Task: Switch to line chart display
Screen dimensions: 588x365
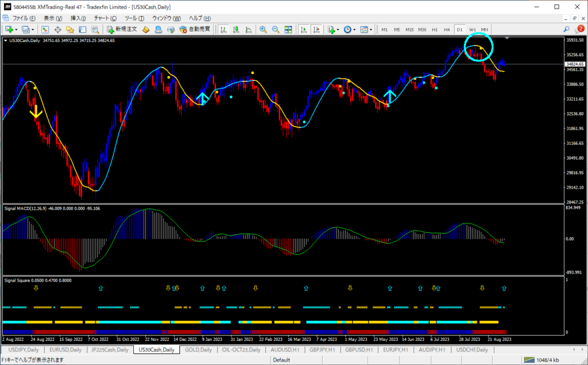Action: click(248, 30)
